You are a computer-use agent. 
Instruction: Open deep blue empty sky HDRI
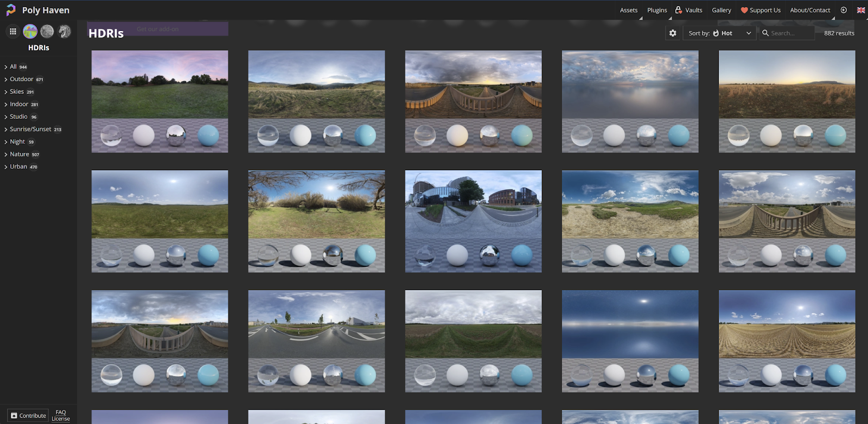pyautogui.click(x=630, y=341)
